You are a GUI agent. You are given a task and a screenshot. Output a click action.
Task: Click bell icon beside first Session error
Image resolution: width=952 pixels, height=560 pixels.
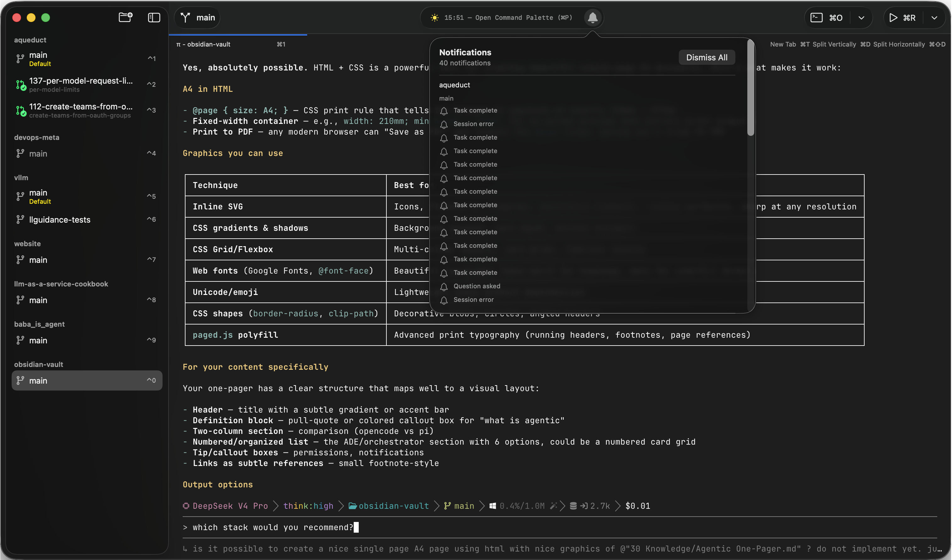[x=444, y=124]
